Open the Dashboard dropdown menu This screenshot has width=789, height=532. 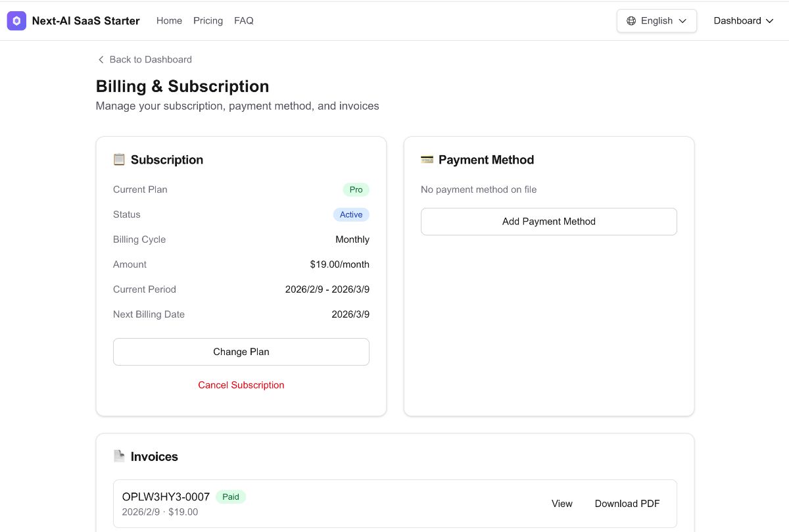[744, 20]
